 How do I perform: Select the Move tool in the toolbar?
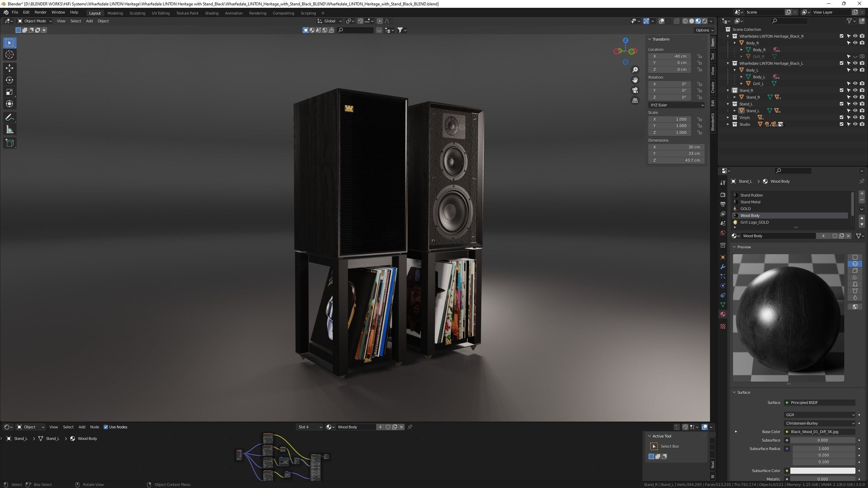point(9,68)
